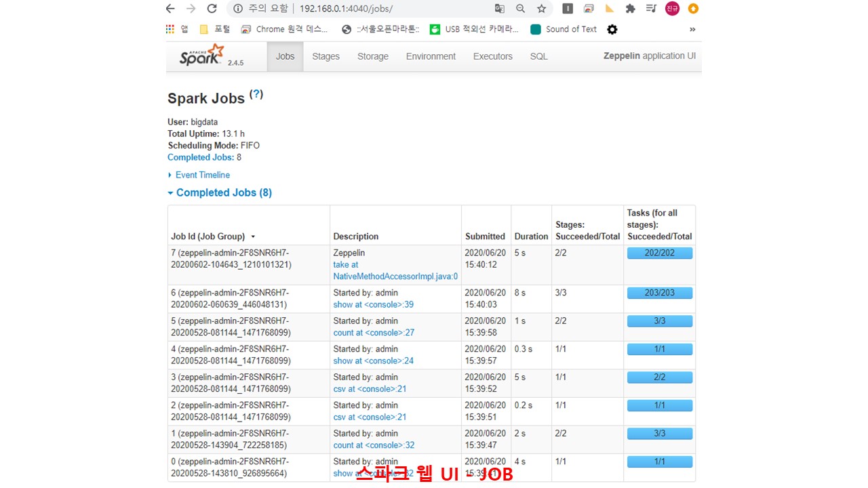Open the 'Sound of Text' bookmark

pyautogui.click(x=564, y=29)
